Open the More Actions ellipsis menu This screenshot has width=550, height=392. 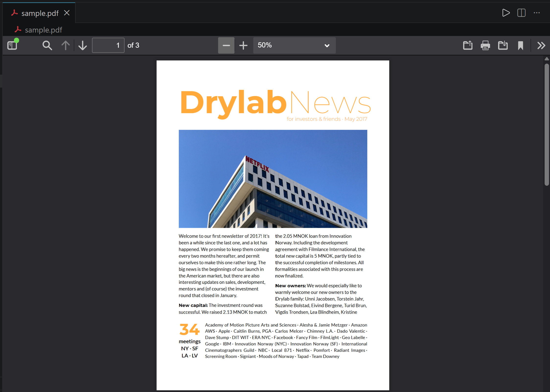point(537,13)
